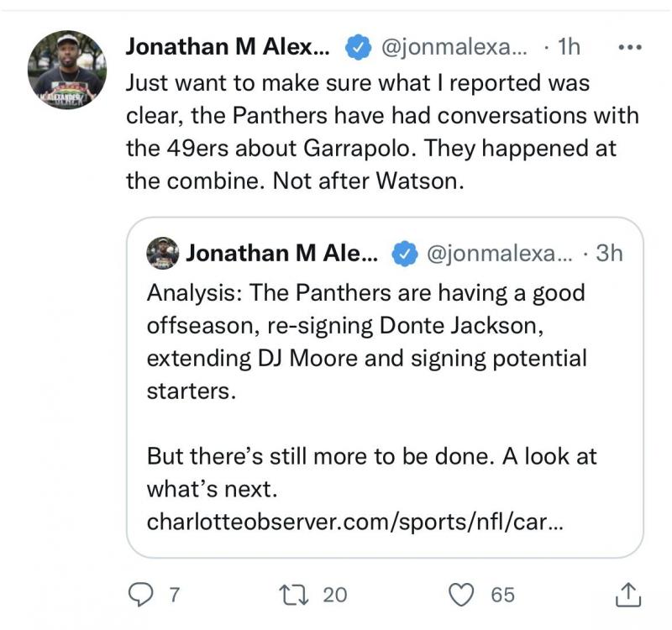This screenshot has width=672, height=630.
Task: Open the main tweet's 1h timestamp
Action: (x=569, y=48)
